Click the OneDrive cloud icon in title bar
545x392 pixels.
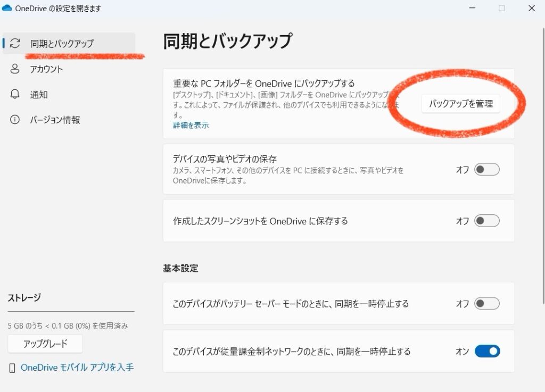[x=7, y=9]
